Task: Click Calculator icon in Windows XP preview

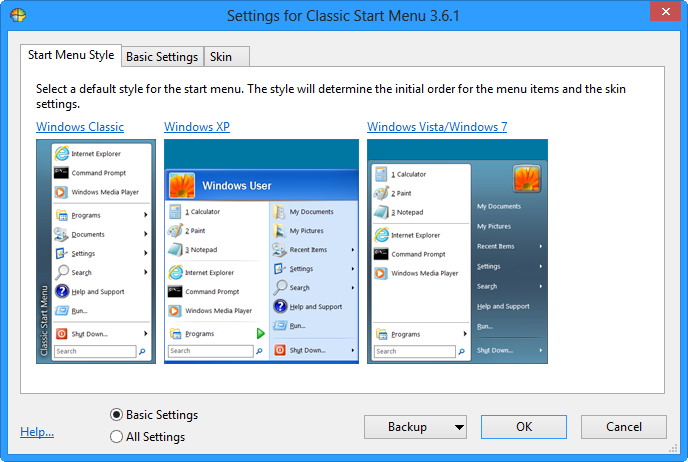Action: pyautogui.click(x=175, y=212)
